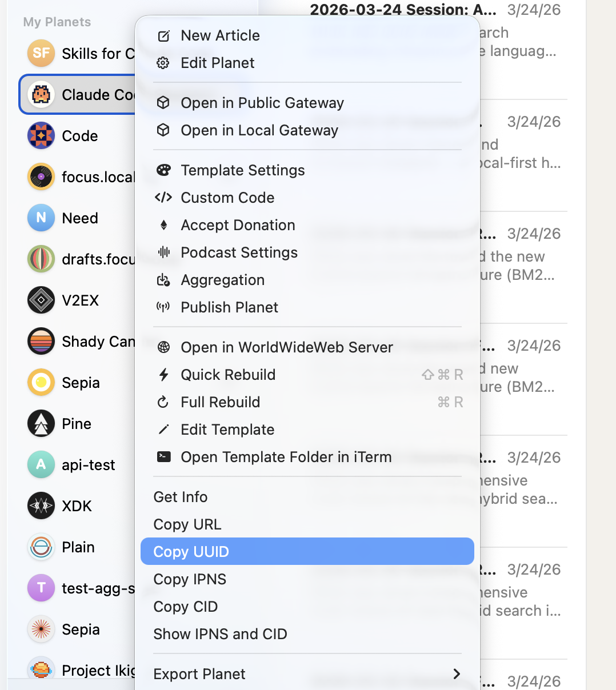Select Full Rebuild menu entry

point(220,402)
